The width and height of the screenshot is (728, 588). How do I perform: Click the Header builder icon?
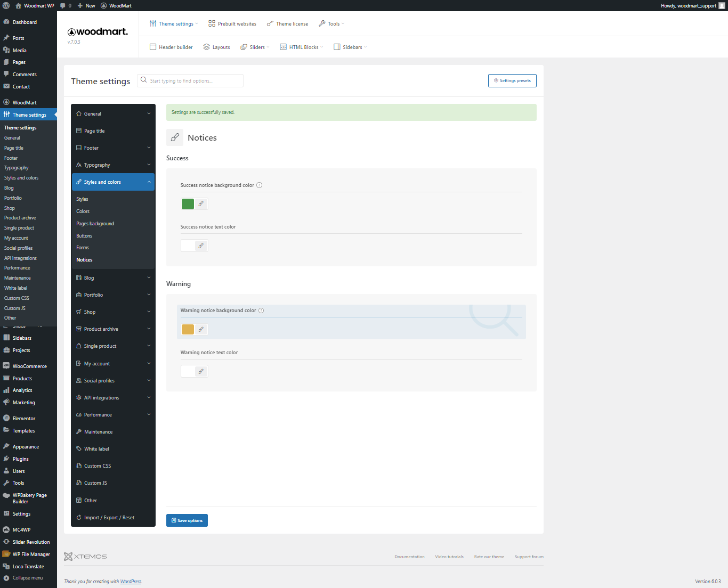pos(153,47)
